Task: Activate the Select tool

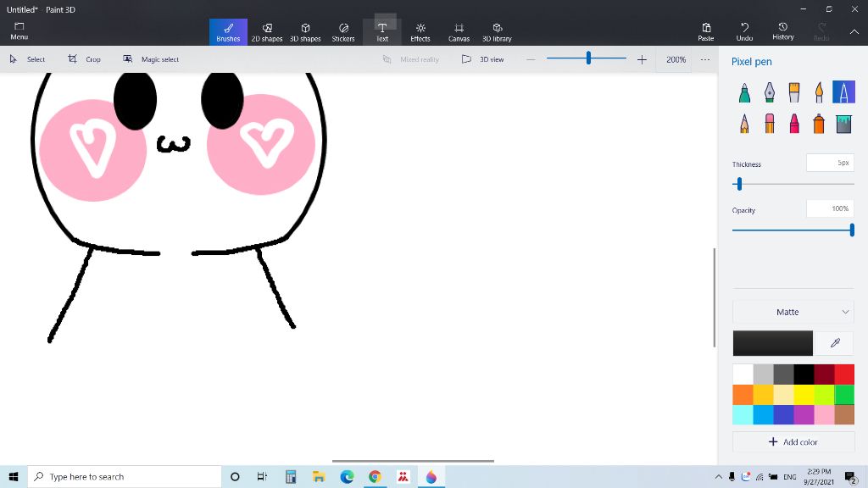Action: tap(27, 59)
